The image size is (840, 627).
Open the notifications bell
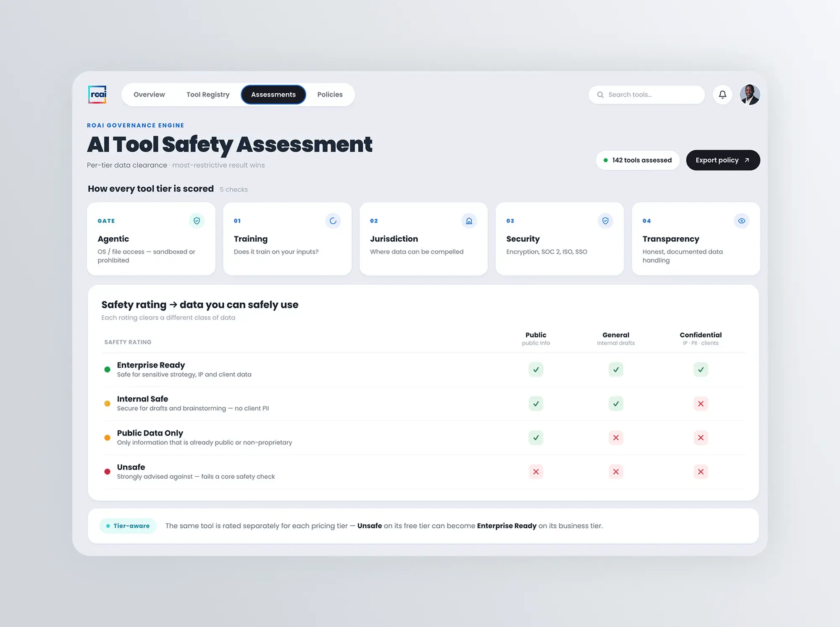(x=722, y=94)
